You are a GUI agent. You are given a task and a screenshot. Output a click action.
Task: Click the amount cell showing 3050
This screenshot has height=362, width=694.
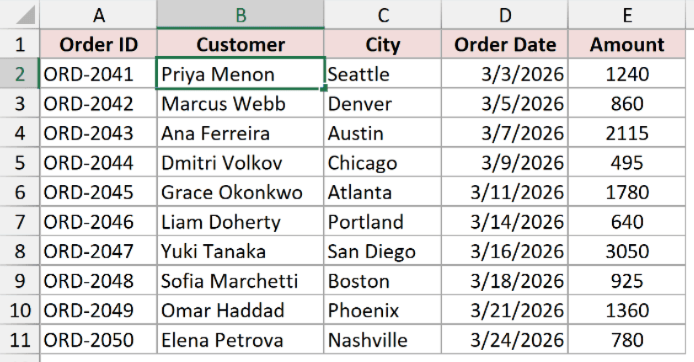coord(627,251)
